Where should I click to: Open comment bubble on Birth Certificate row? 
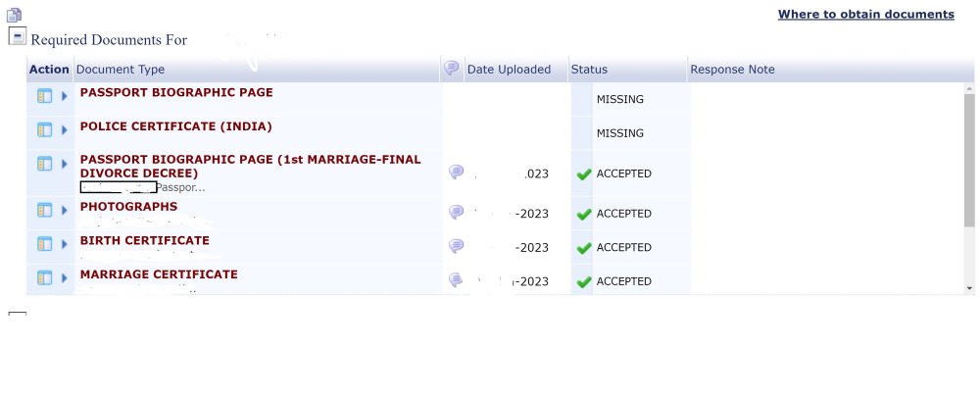tap(457, 246)
